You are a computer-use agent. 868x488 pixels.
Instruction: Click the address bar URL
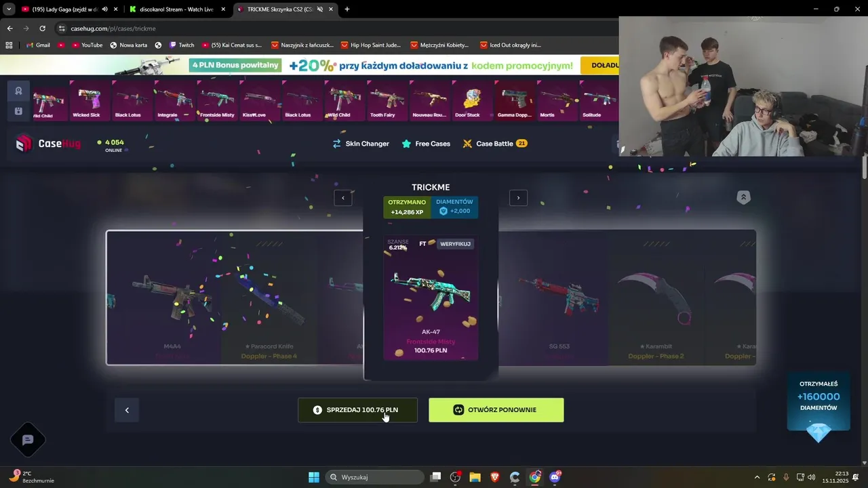pyautogui.click(x=113, y=28)
